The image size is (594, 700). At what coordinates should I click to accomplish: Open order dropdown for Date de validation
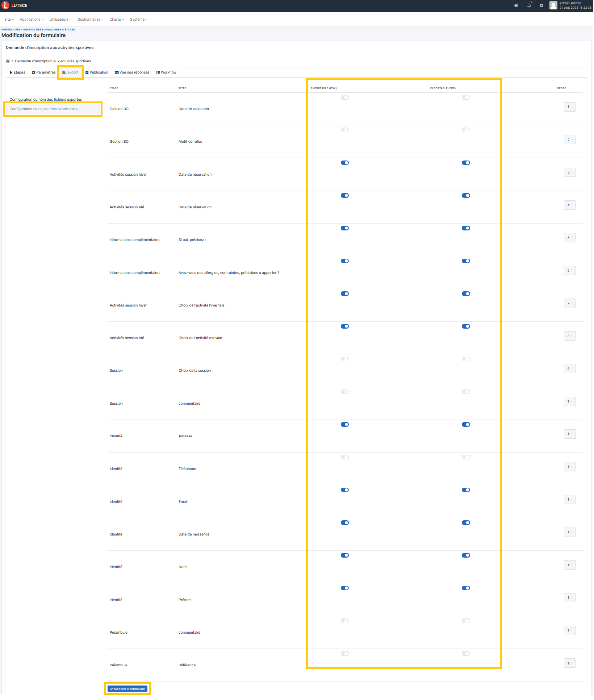[x=569, y=107]
